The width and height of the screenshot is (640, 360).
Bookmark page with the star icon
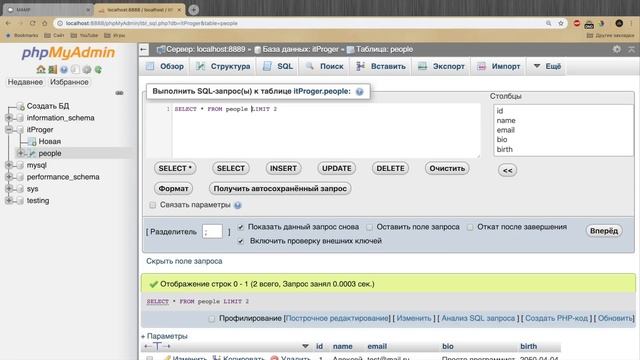561,23
